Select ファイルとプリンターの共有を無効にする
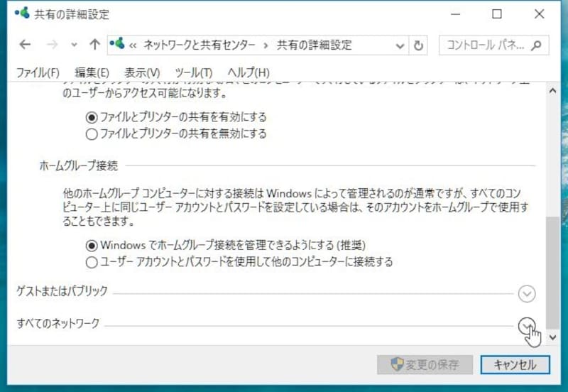This screenshot has height=392, width=568. click(176, 134)
